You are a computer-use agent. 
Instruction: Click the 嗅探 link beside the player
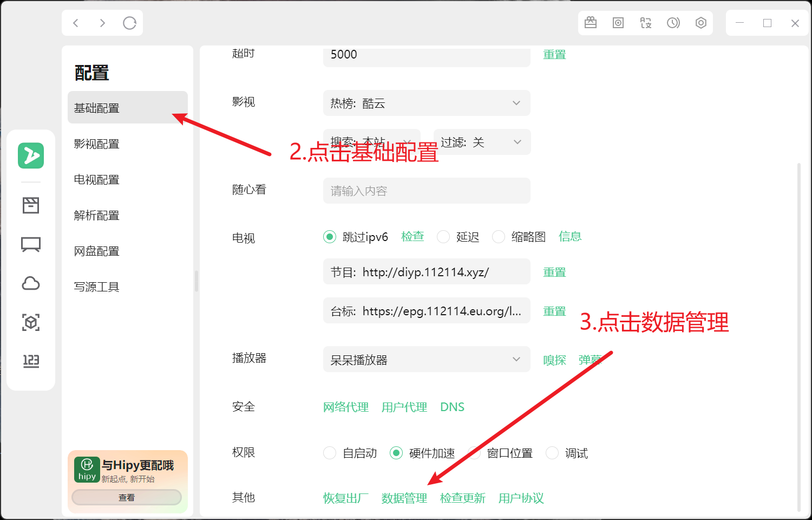554,360
